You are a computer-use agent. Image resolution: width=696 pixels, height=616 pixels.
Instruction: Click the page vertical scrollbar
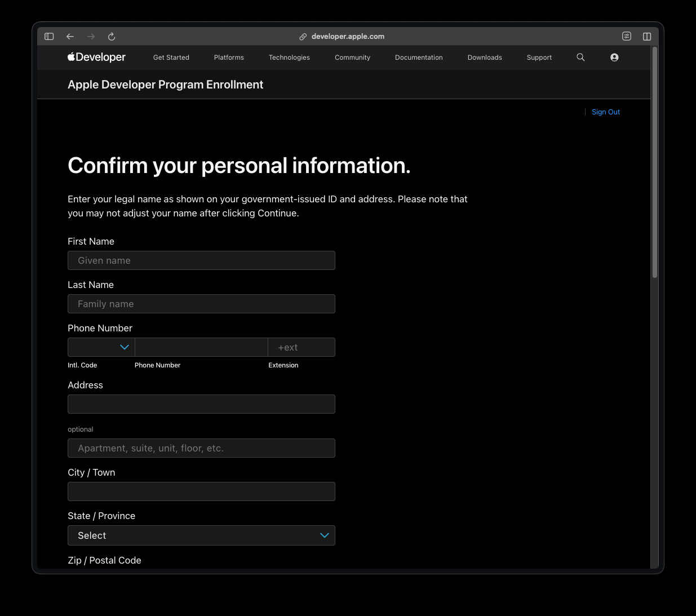[654, 162]
